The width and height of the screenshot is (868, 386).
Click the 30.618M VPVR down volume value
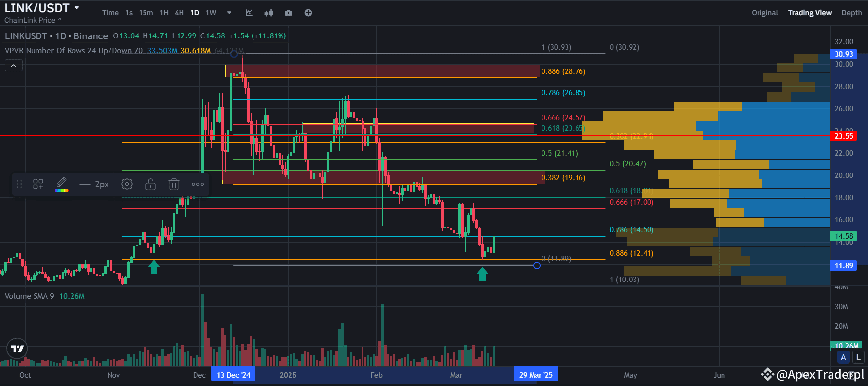pos(196,50)
